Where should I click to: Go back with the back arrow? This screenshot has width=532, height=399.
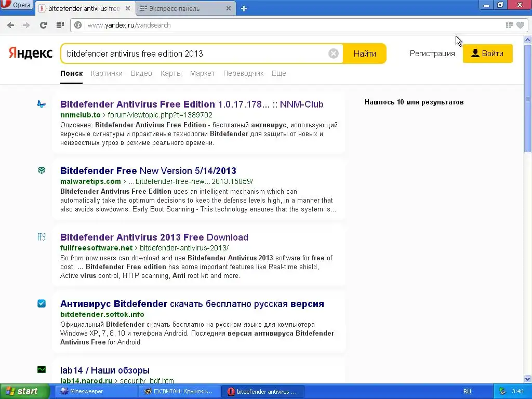tap(10, 25)
